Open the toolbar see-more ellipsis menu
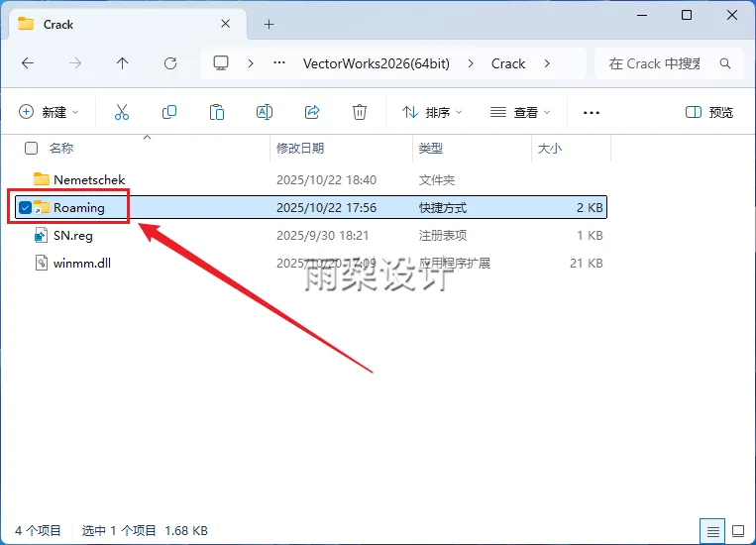 (592, 113)
